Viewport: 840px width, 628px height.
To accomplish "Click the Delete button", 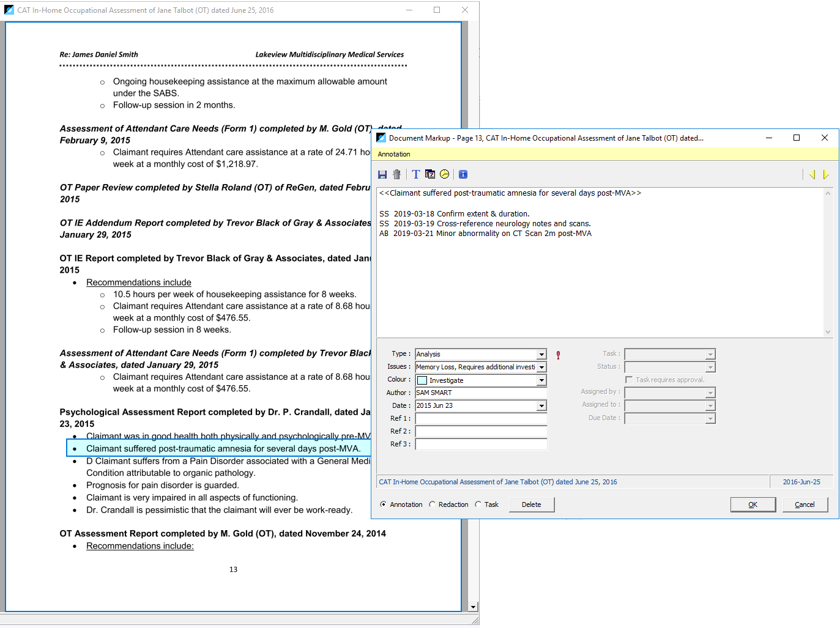I will [532, 504].
